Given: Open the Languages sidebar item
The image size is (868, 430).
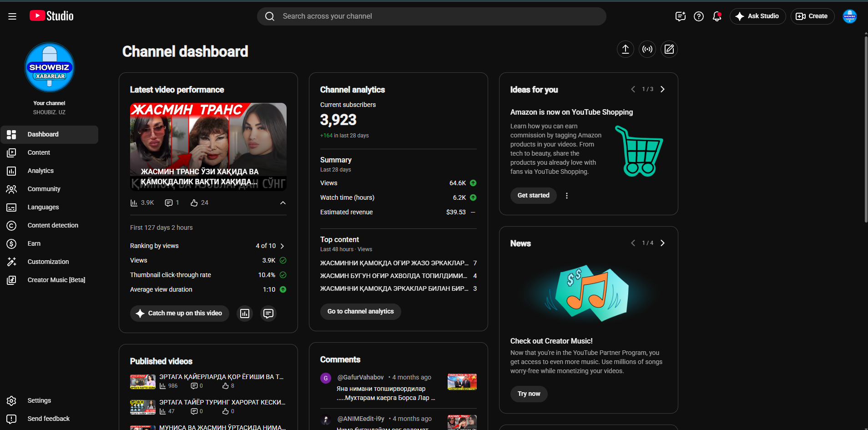Looking at the screenshot, I should coord(49,207).
